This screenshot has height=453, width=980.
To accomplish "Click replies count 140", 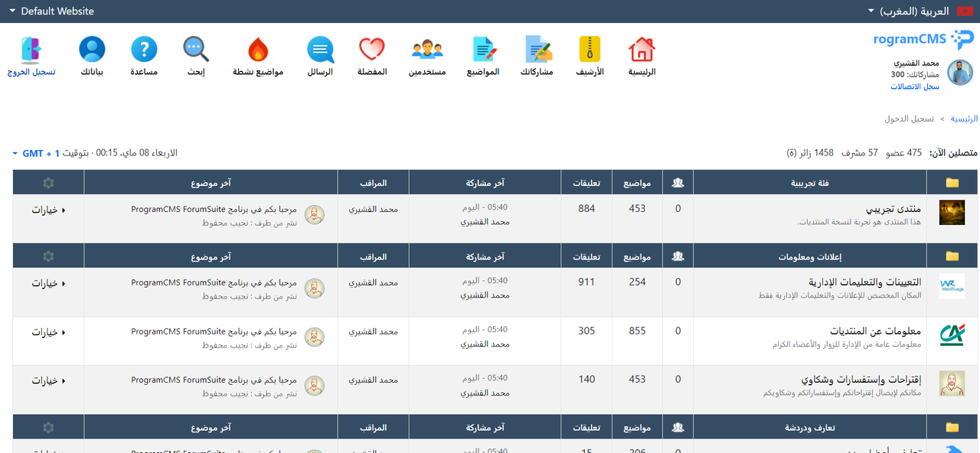I will 586,380.
